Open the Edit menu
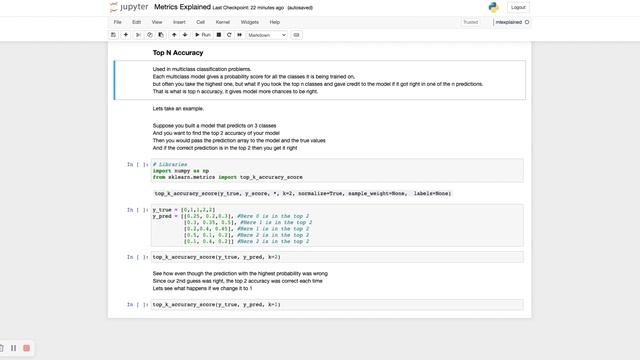640x360 pixels. pyautogui.click(x=136, y=22)
